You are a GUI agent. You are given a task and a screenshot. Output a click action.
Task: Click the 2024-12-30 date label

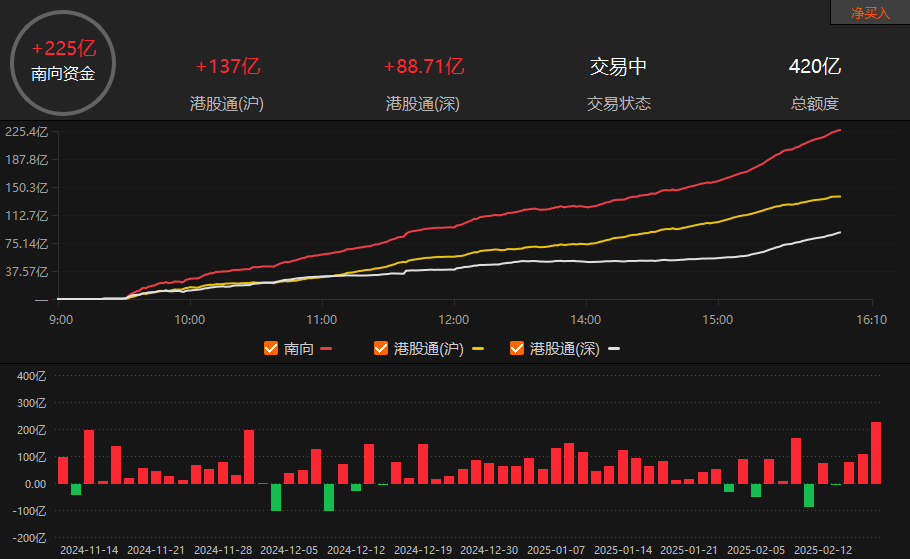coord(489,550)
